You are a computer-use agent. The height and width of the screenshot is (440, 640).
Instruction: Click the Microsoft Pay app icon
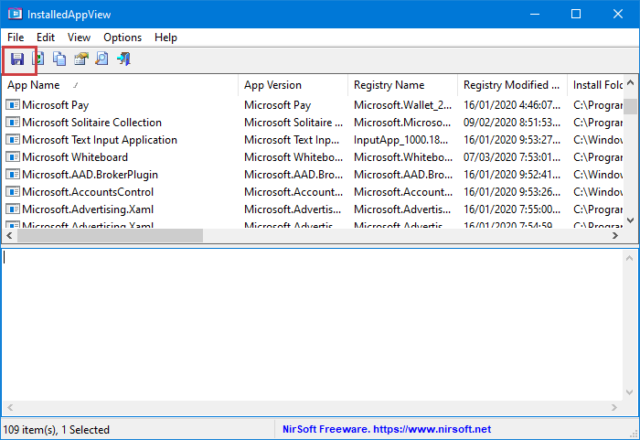point(13,105)
